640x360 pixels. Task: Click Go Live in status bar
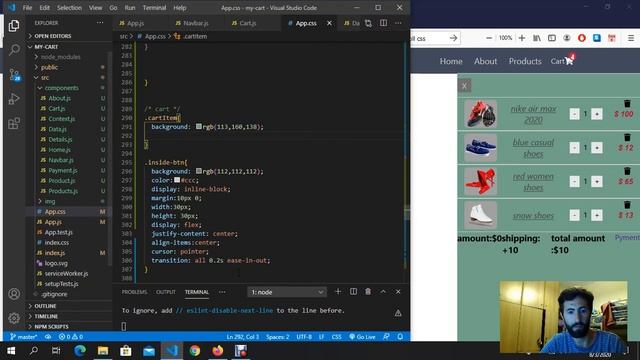coord(362,337)
